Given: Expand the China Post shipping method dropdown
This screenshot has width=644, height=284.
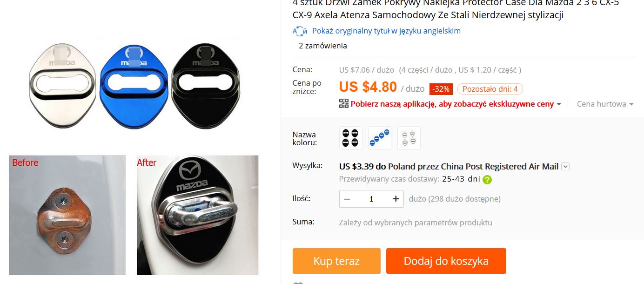Looking at the screenshot, I should 565,166.
